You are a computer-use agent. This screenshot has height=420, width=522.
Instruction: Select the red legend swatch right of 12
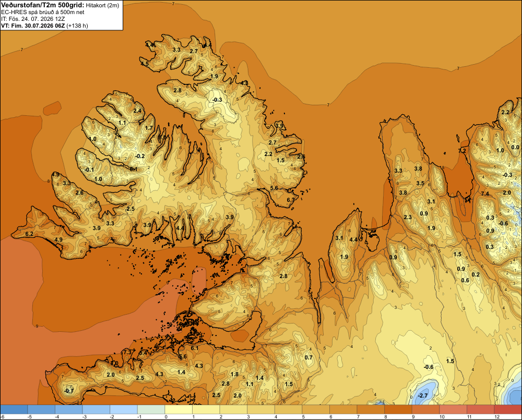tap(508, 410)
